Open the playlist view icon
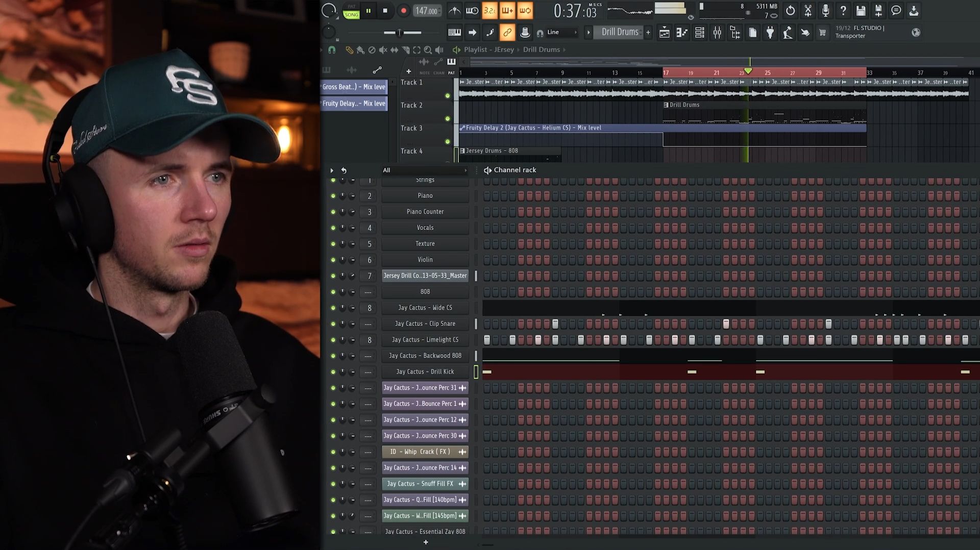980x550 pixels. [x=664, y=33]
